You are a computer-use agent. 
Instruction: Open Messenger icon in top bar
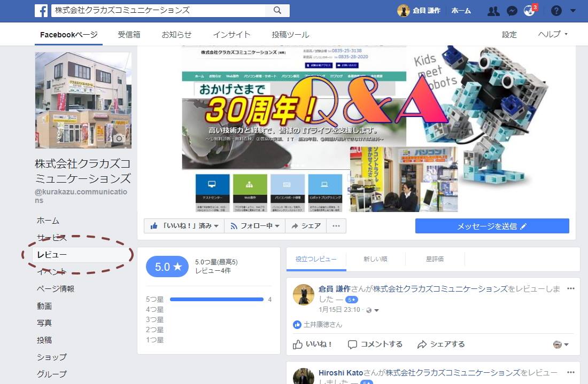click(512, 11)
